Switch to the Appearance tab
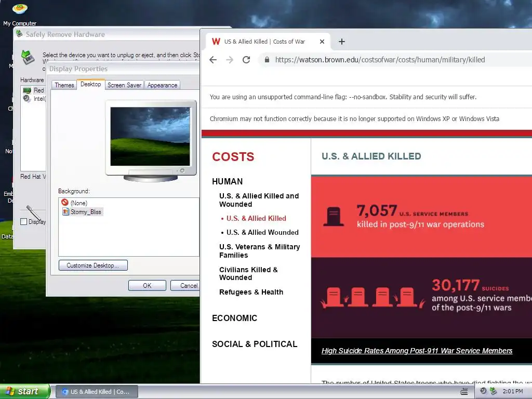Image resolution: width=532 pixels, height=399 pixels. coord(162,85)
